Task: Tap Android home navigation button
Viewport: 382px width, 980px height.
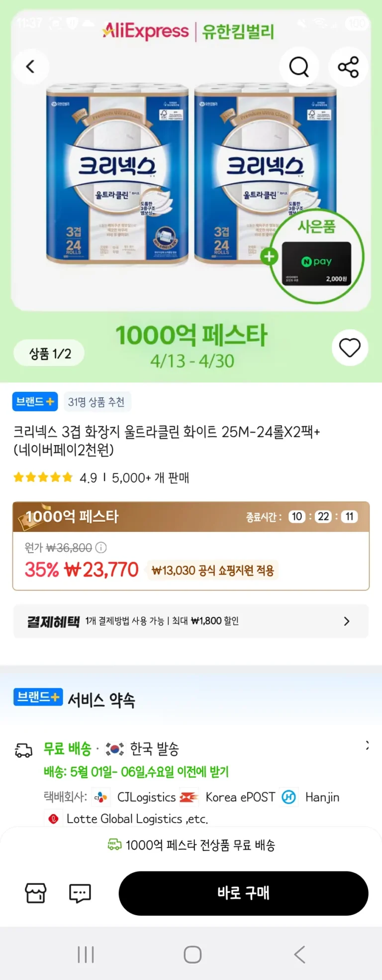Action: (192, 955)
